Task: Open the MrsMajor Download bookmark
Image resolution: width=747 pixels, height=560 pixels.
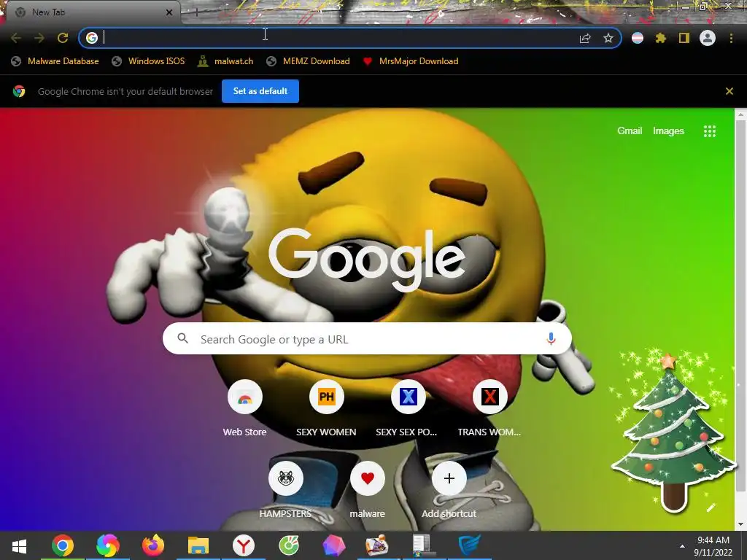Action: 411,61
